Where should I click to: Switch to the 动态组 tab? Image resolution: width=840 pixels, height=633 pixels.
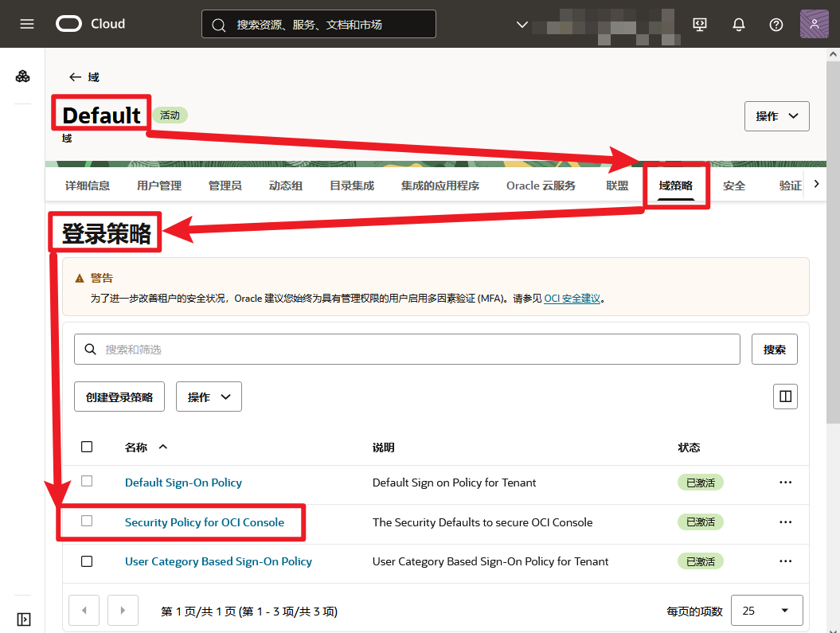[286, 186]
